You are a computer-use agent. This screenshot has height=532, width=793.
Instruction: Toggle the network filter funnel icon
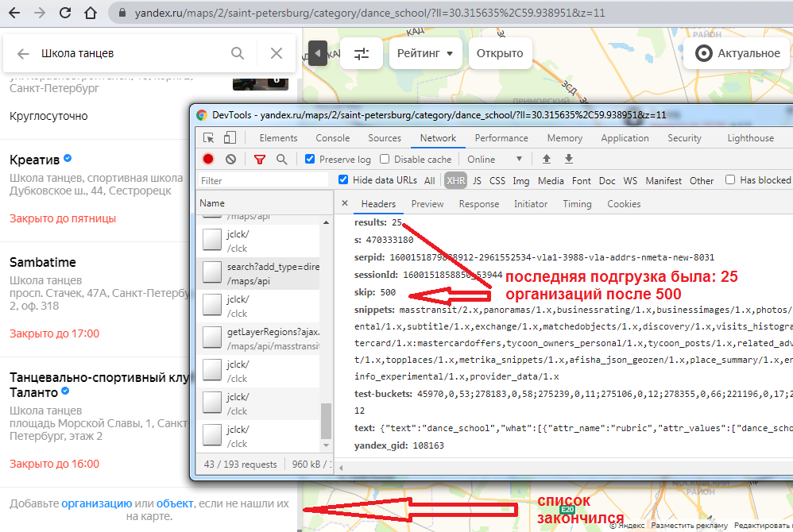(x=259, y=160)
